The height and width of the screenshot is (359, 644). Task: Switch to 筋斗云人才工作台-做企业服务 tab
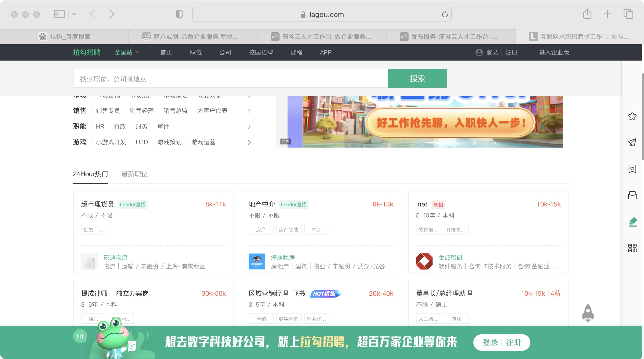(322, 36)
